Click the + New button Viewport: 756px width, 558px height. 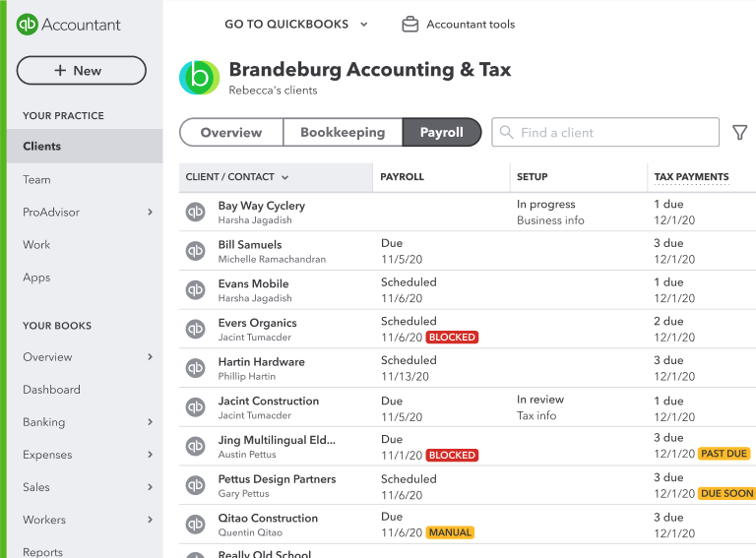click(x=81, y=70)
